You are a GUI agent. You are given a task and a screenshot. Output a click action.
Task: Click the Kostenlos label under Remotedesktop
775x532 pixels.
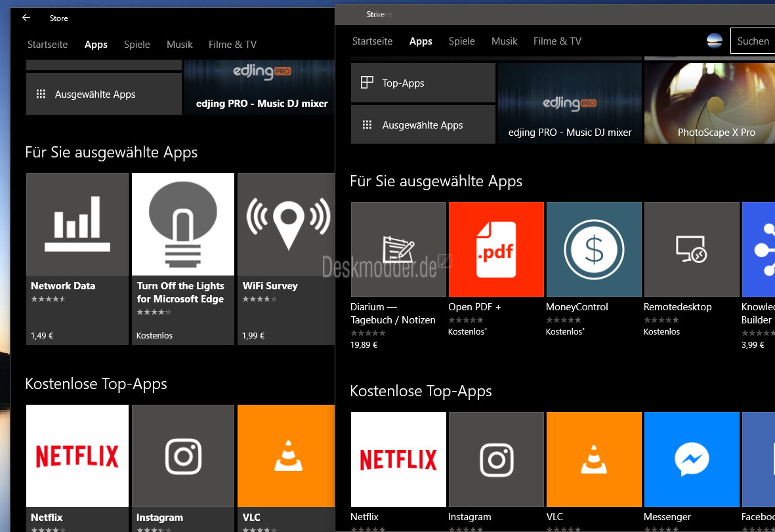[x=662, y=331]
